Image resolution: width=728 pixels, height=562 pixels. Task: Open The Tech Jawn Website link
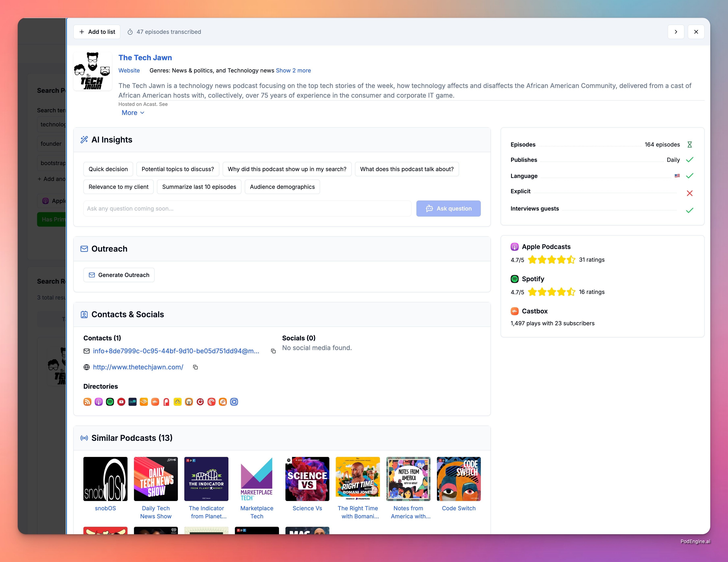129,70
